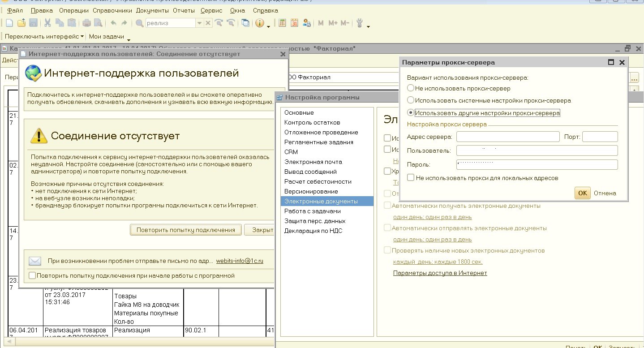Click the Print toolbar icon
Image resolution: width=644 pixels, height=348 pixels.
coord(87,23)
